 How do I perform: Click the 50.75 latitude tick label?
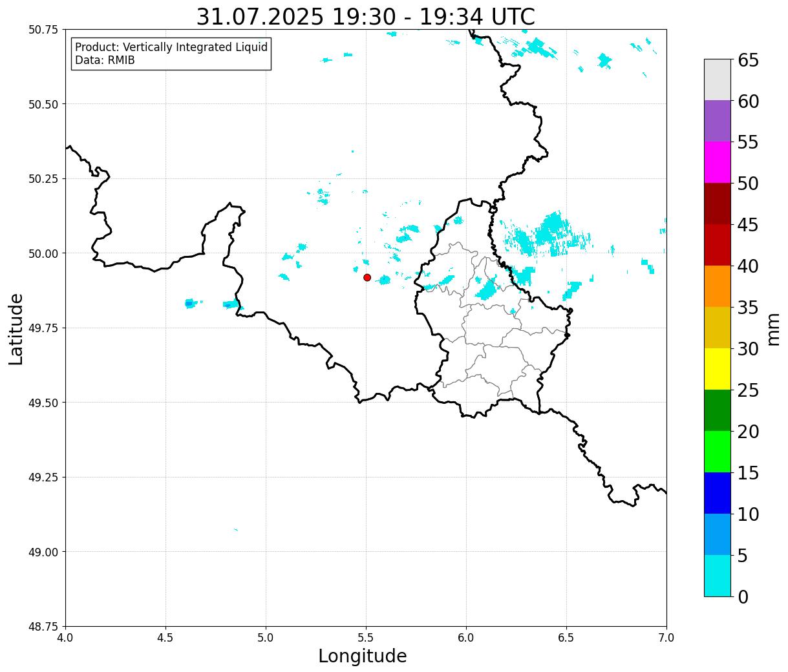[43, 30]
